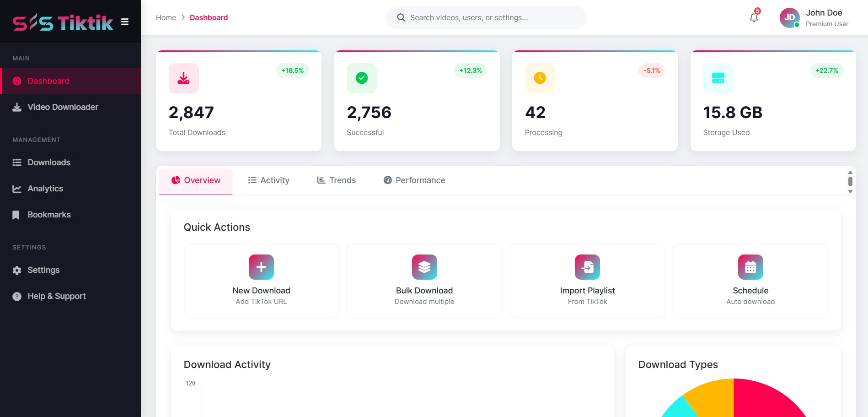Click the Bulk Download stacked layers icon
This screenshot has height=417, width=868.
424,267
